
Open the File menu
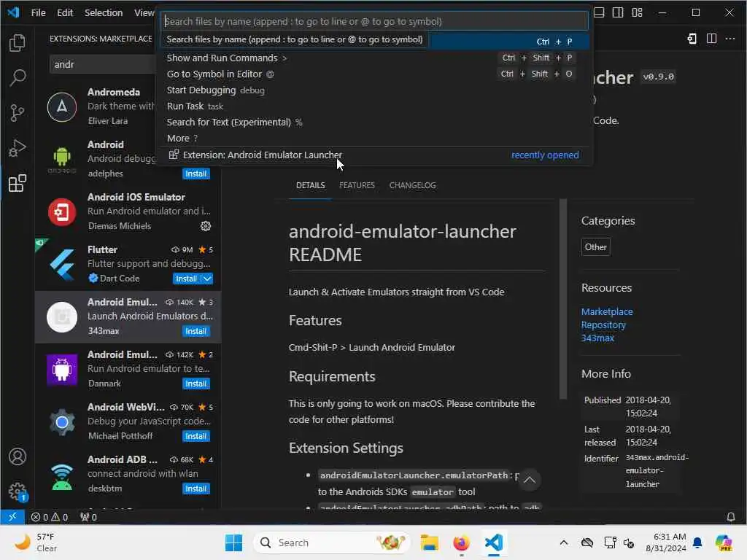tap(38, 12)
